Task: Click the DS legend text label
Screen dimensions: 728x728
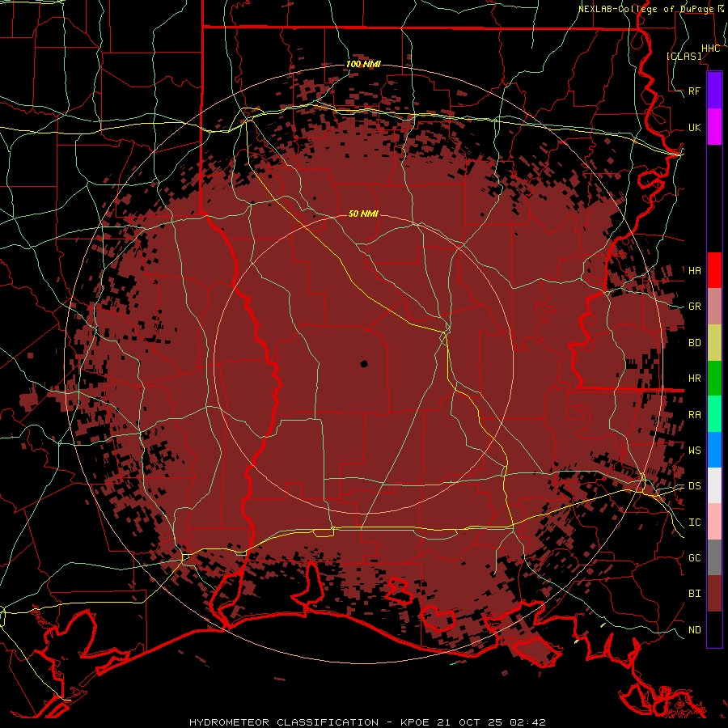Action: click(695, 486)
